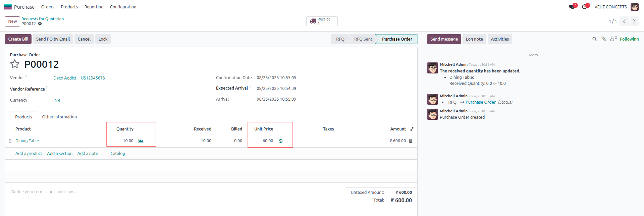The height and width of the screenshot is (216, 644).
Task: Edit the quantity cell 10.00
Action: click(128, 141)
